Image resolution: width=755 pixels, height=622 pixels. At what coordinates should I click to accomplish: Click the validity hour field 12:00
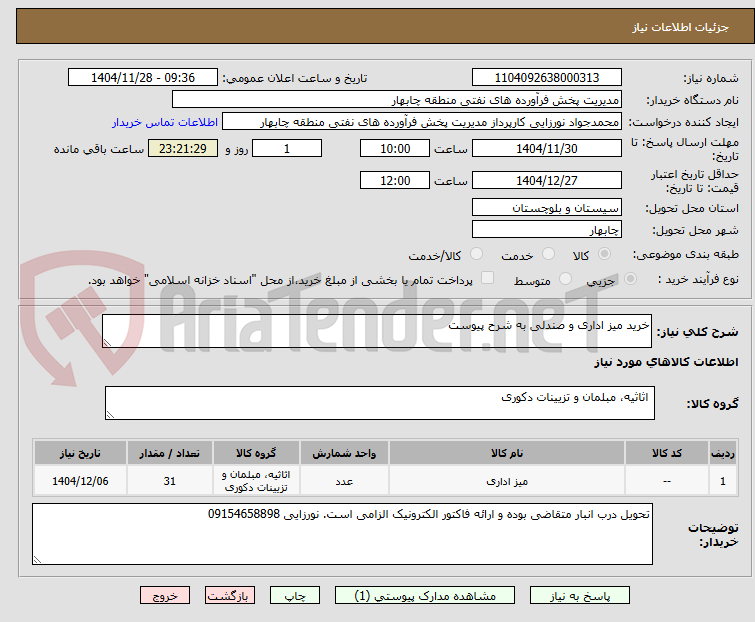coord(395,181)
